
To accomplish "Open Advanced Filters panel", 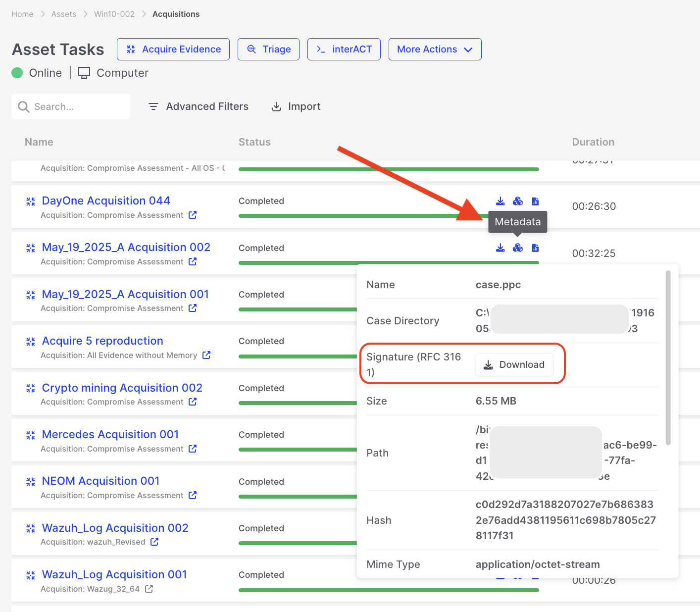I will (199, 106).
